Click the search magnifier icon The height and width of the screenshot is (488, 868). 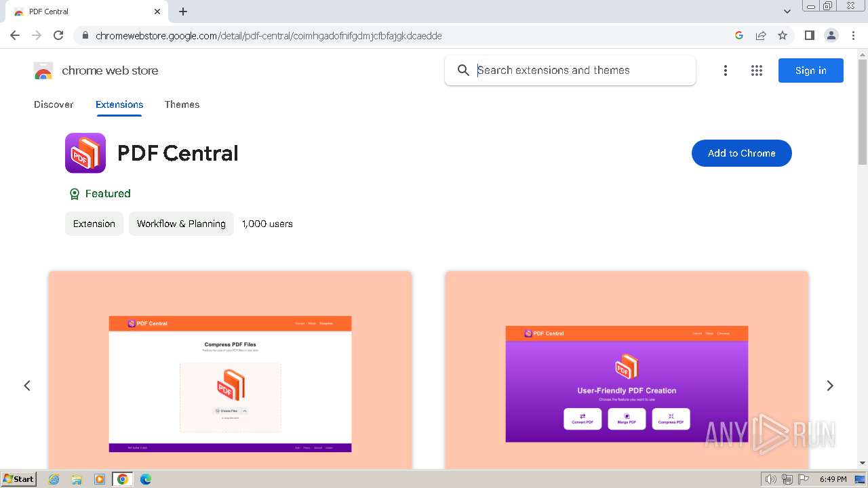(463, 70)
